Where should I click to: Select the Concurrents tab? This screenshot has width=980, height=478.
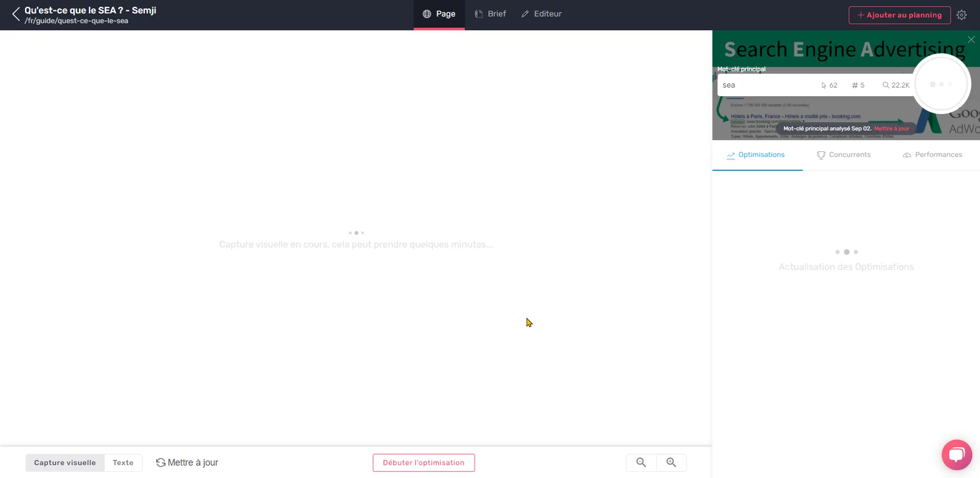click(844, 155)
